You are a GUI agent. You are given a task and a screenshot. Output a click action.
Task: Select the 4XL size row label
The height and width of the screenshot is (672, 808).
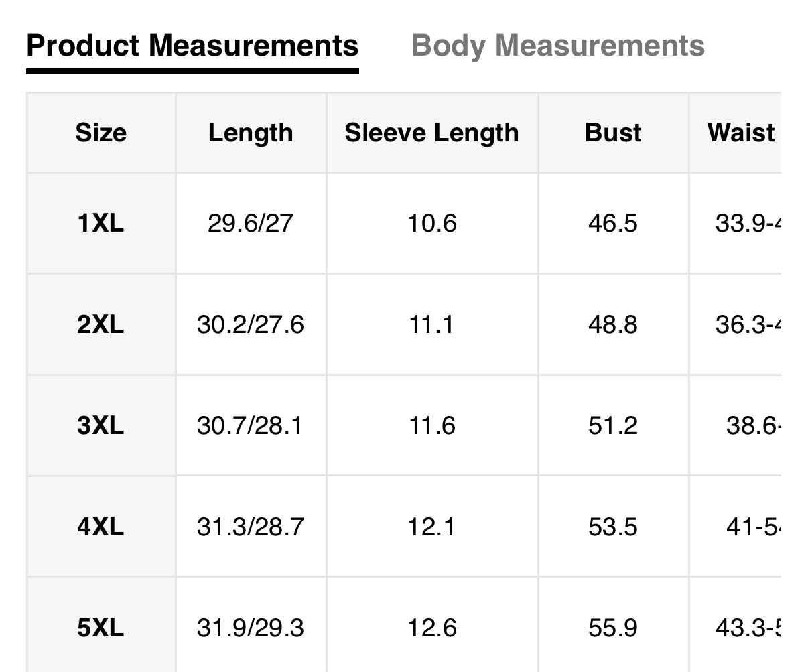pos(100,527)
